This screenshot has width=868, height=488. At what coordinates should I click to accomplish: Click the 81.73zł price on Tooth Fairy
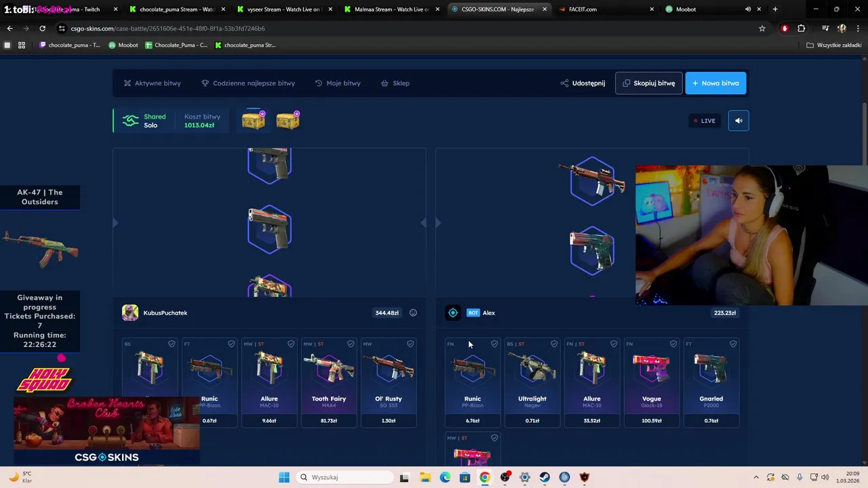pos(329,421)
